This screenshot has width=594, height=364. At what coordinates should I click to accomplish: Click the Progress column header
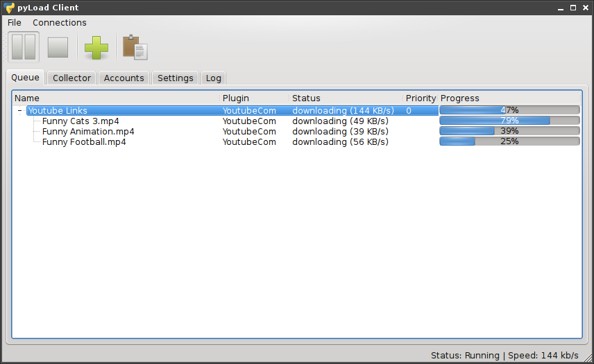[x=509, y=98]
